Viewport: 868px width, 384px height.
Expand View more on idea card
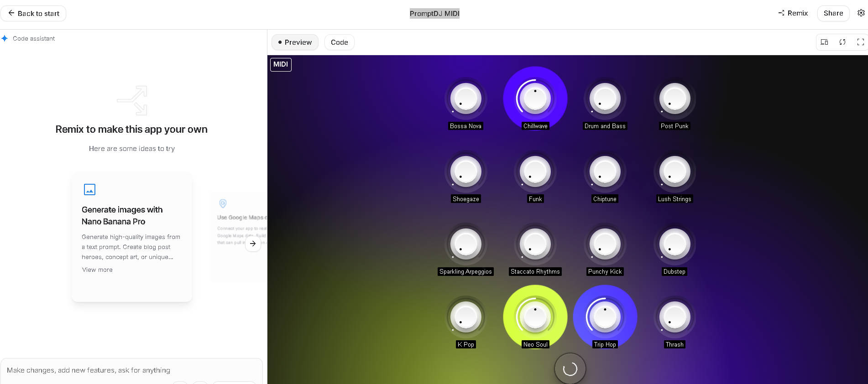pyautogui.click(x=97, y=270)
